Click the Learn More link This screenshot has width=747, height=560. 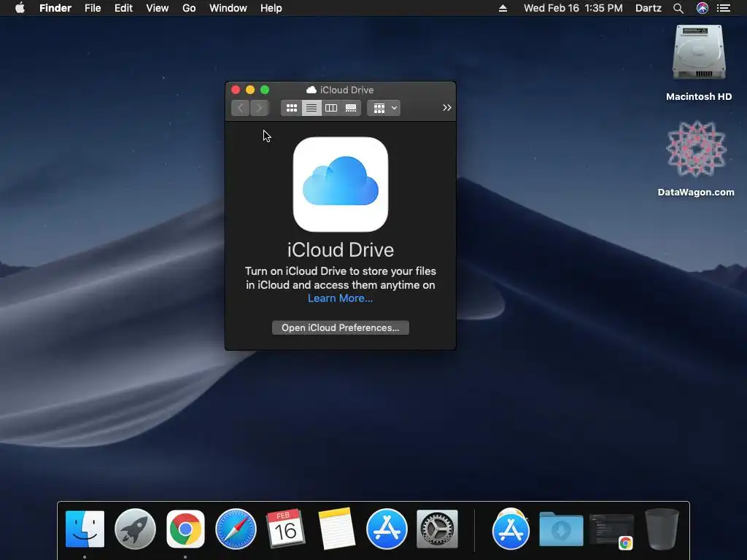[x=340, y=298]
